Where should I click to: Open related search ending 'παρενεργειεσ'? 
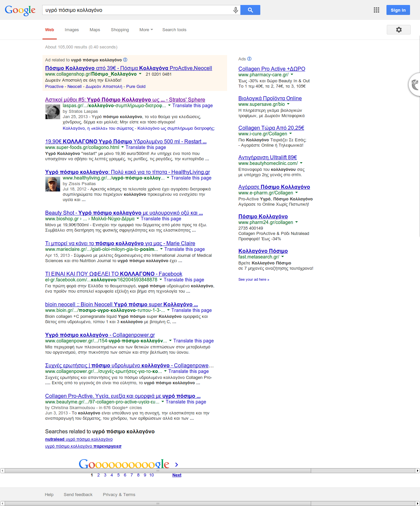coord(83,446)
